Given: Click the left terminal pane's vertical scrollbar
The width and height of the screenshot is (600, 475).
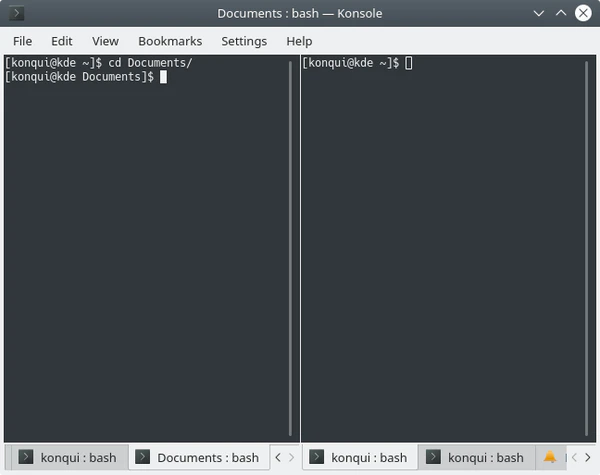Looking at the screenshot, I should pos(292,250).
